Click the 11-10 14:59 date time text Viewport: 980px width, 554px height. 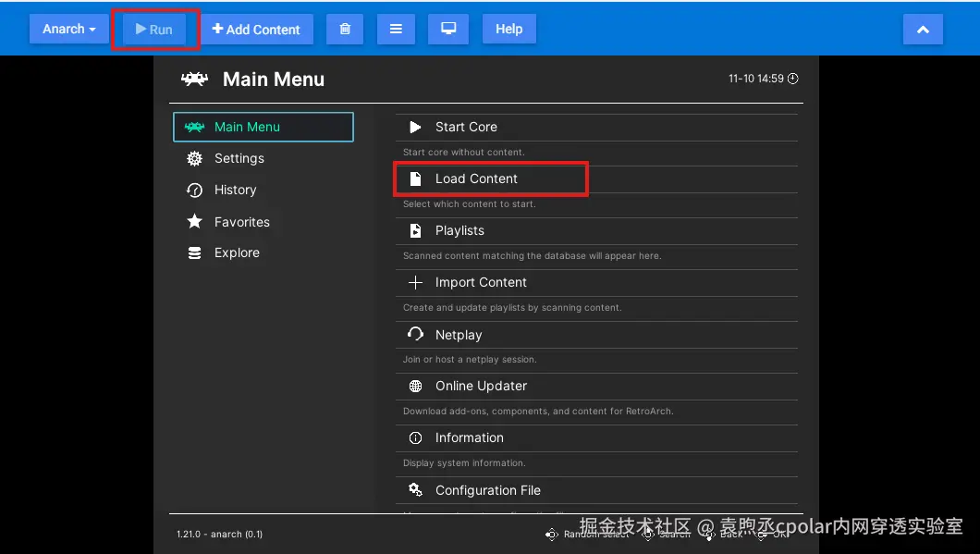click(755, 79)
